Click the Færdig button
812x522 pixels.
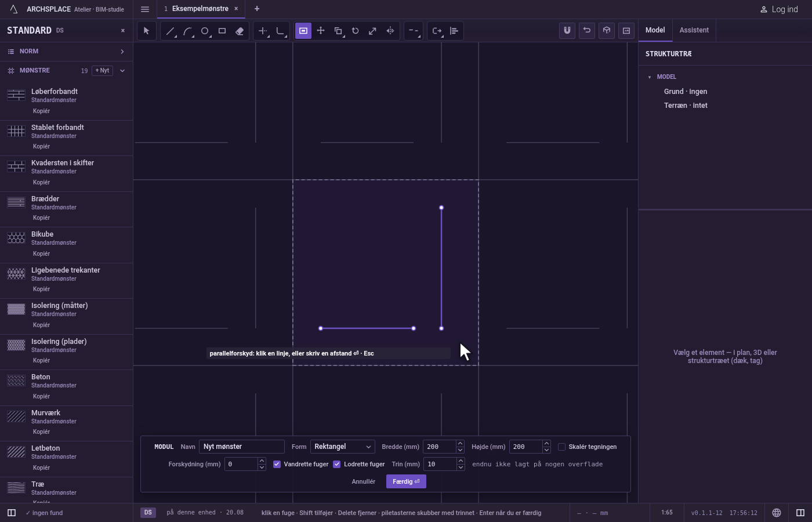coord(406,481)
